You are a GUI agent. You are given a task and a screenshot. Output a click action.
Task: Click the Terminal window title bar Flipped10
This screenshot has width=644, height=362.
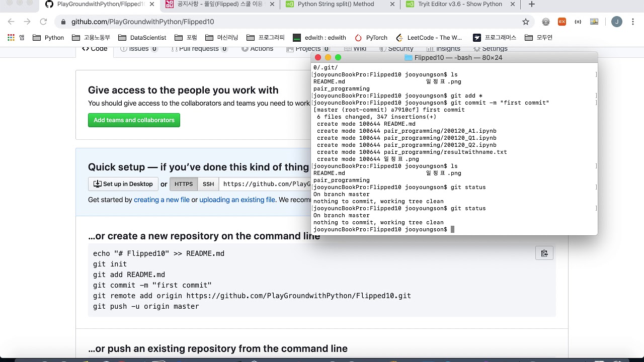pyautogui.click(x=453, y=57)
